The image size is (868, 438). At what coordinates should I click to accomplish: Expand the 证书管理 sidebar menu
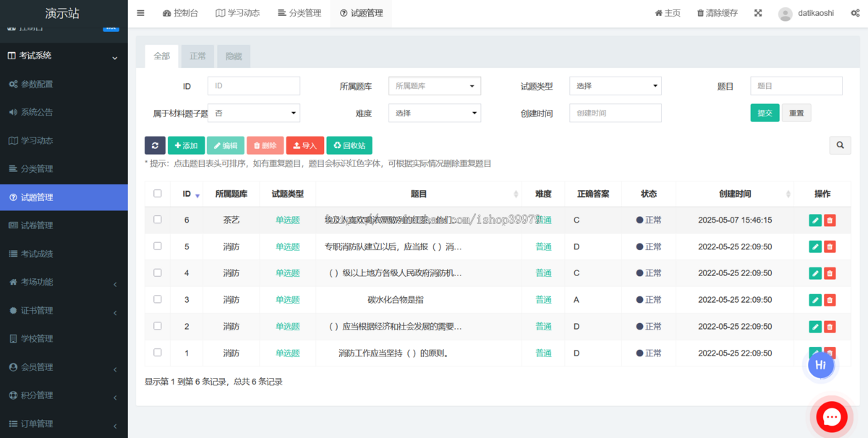point(64,310)
